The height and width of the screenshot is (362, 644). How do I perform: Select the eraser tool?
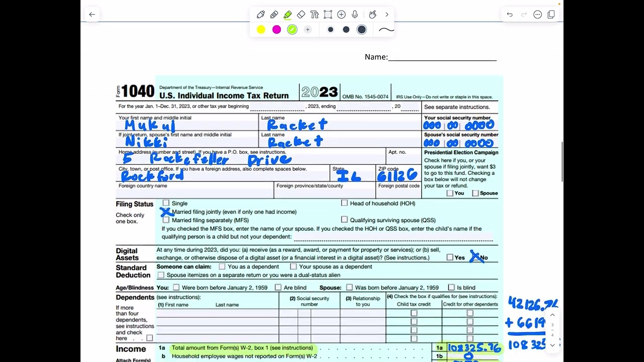pyautogui.click(x=301, y=15)
